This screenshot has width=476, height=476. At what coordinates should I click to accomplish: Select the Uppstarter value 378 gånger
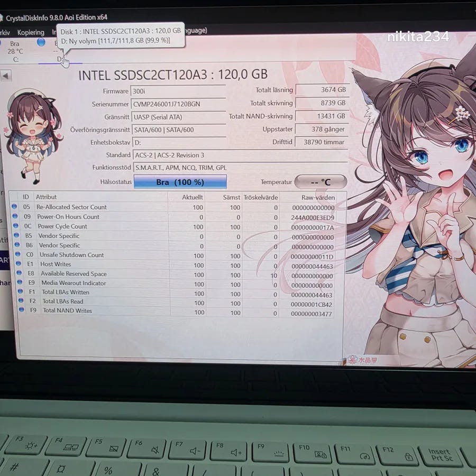[x=322, y=129]
